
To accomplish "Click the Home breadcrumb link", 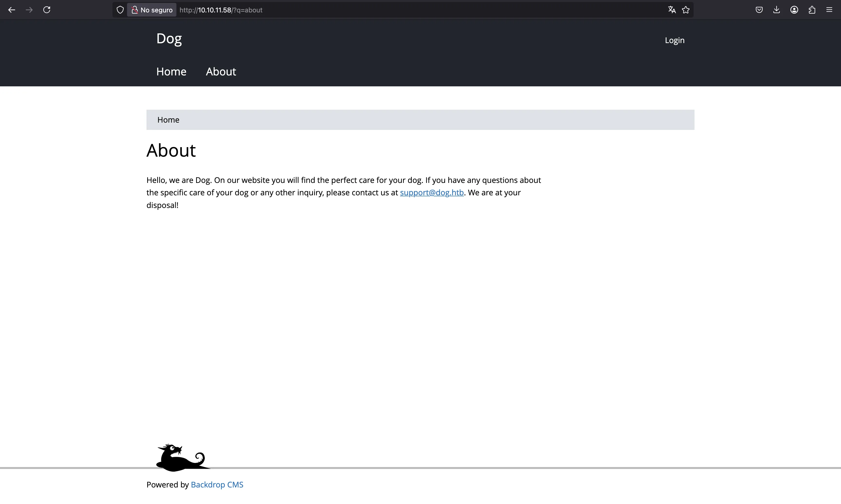I will click(x=168, y=119).
